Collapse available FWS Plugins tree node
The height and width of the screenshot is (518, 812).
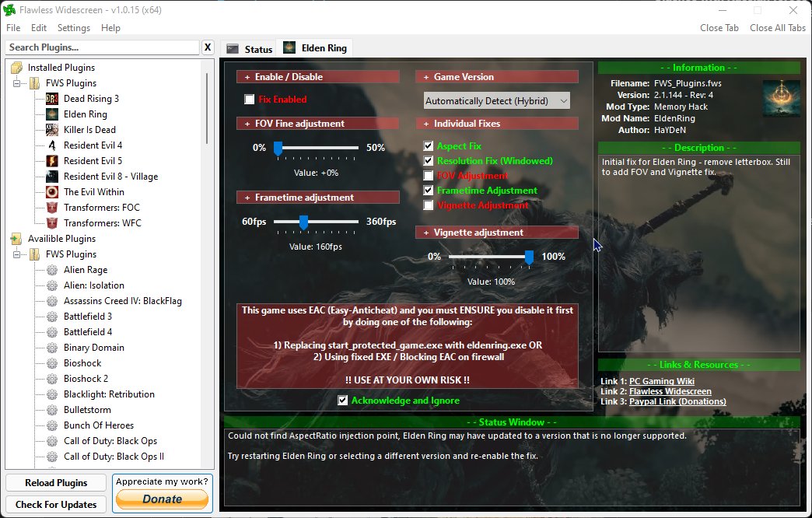pyautogui.click(x=16, y=254)
